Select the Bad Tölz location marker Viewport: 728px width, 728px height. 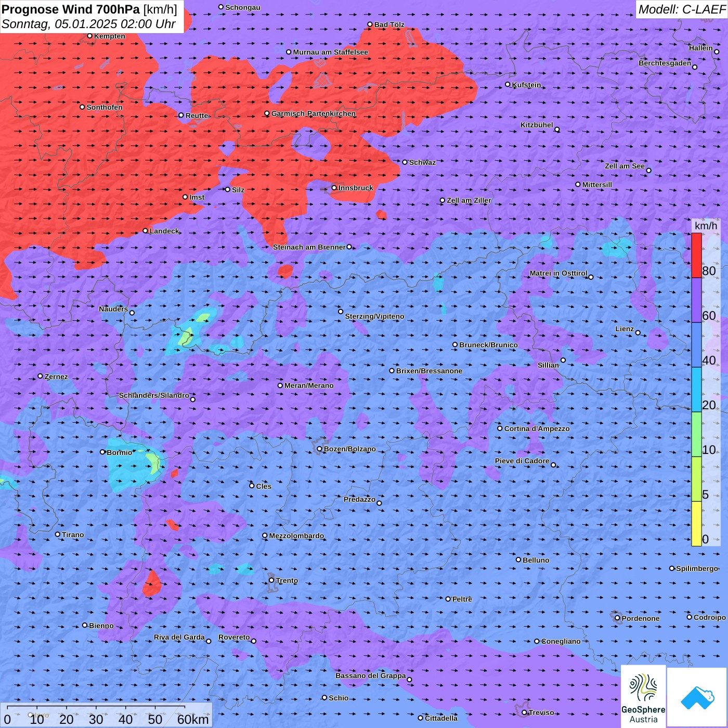(370, 24)
